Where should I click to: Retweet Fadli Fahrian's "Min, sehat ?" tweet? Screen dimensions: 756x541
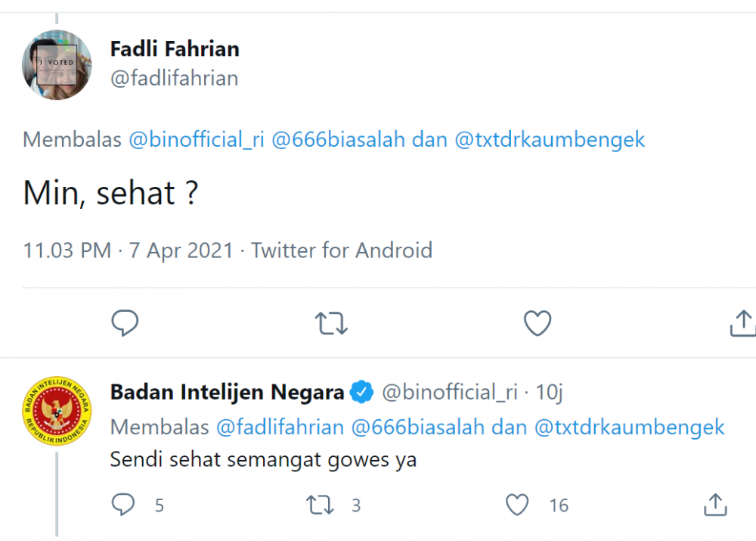330,323
